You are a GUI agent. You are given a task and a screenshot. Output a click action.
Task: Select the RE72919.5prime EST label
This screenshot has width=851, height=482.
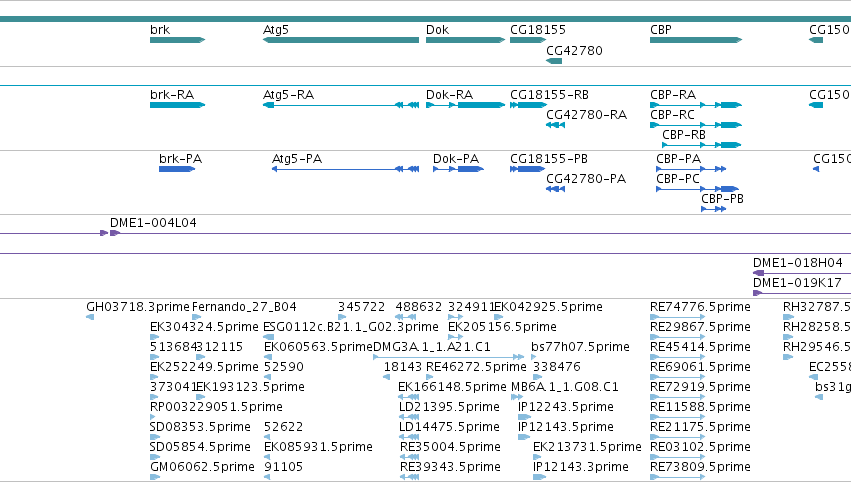(701, 387)
